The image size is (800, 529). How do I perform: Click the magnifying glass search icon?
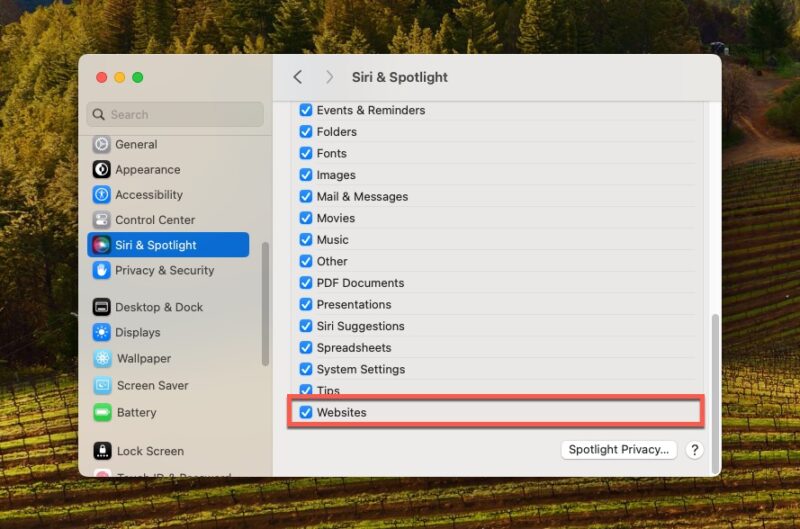point(98,114)
